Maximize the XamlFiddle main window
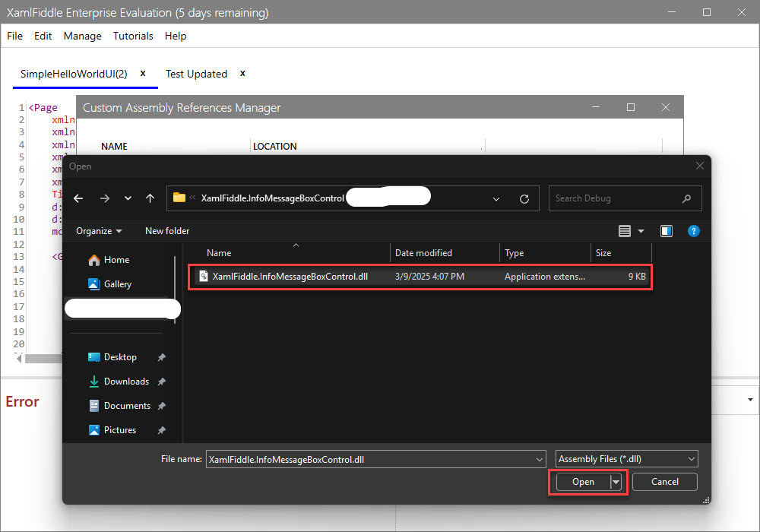760x532 pixels. (x=707, y=12)
